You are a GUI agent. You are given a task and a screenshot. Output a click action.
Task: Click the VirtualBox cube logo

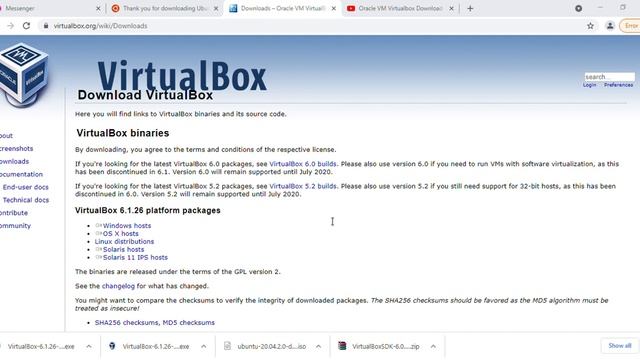click(24, 75)
